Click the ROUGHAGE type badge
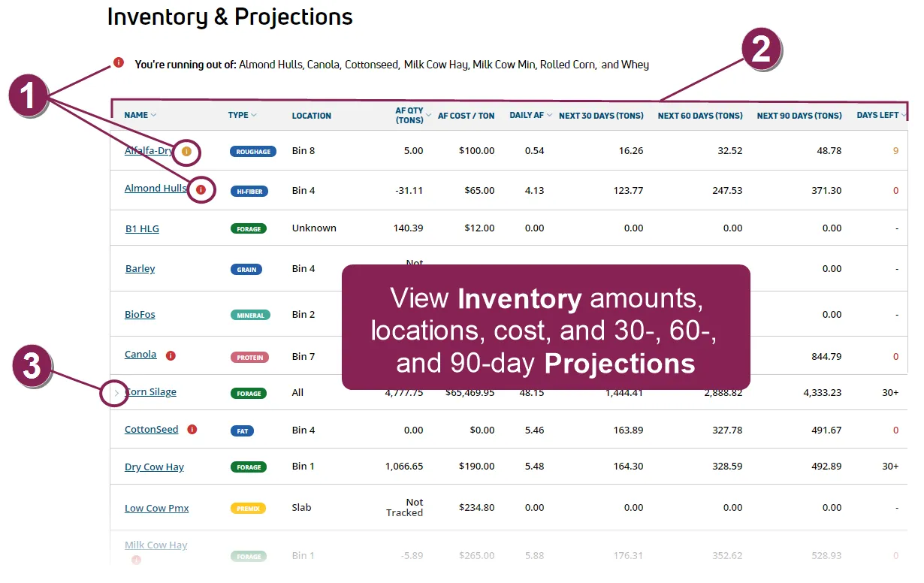The width and height of the screenshot is (924, 583). (253, 152)
